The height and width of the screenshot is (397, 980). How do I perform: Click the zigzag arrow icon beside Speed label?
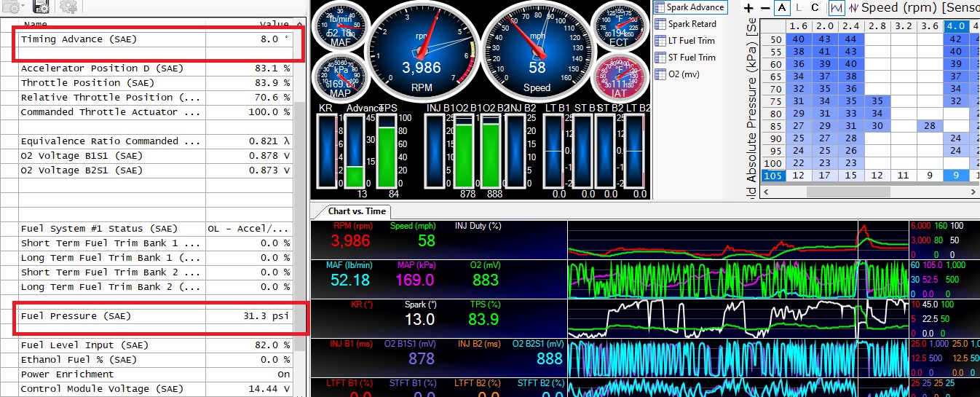853,7
